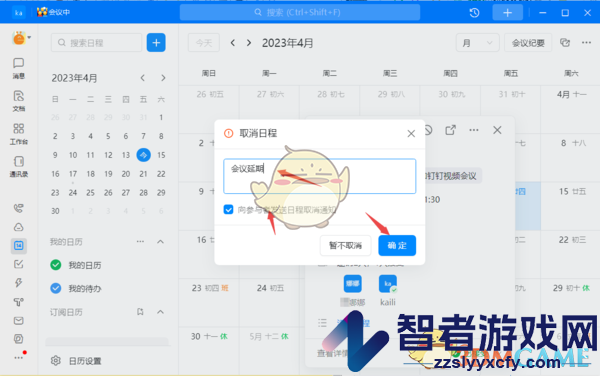Go to previous month in mini calendar
The width and height of the screenshot is (600, 376).
pos(143,78)
